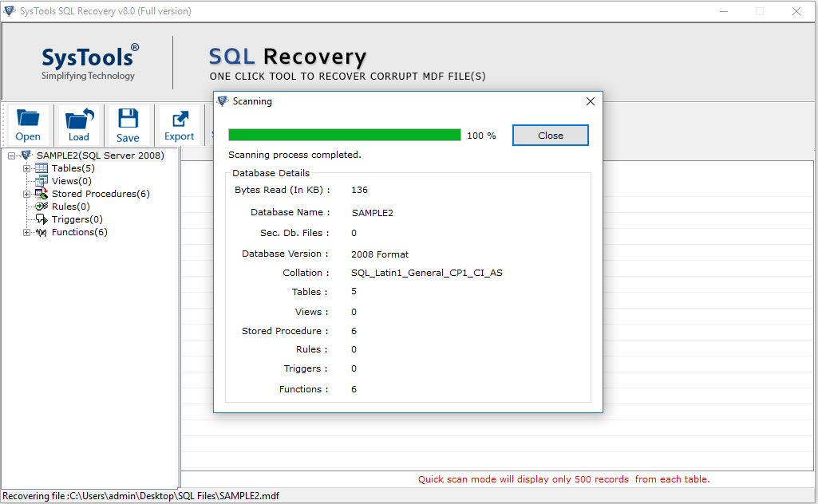Screen dimensions: 818x504
Task: Expand the Tables(5) node
Action: click(26, 168)
